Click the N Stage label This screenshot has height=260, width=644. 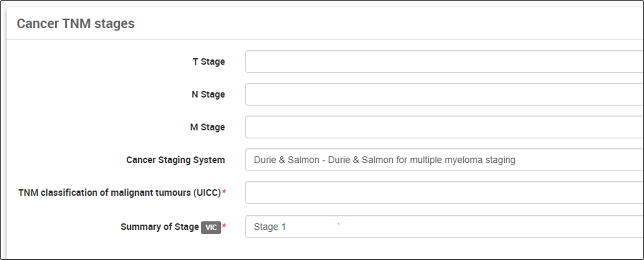pos(208,94)
